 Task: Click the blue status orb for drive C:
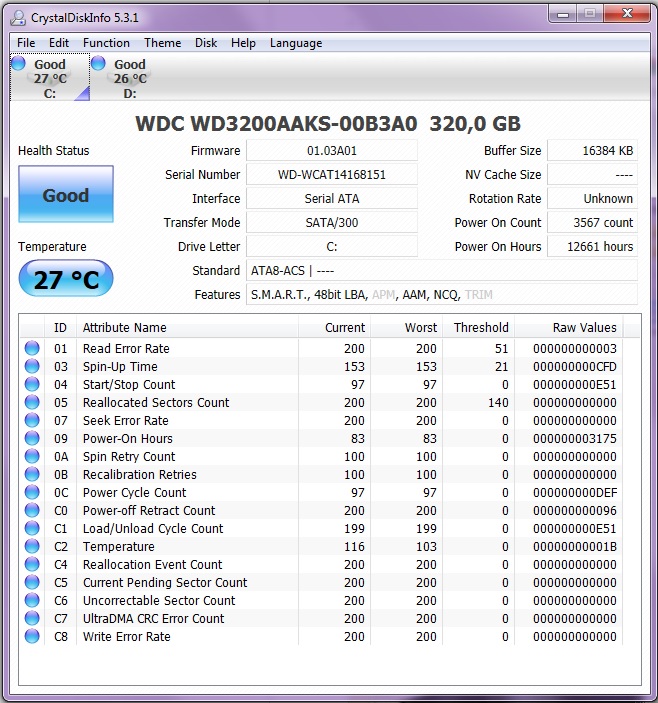point(18,64)
